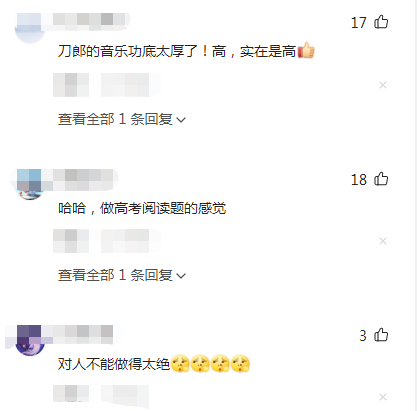
Task: Click the thumbs-up emoji after 实在是高
Action: [x=306, y=51]
